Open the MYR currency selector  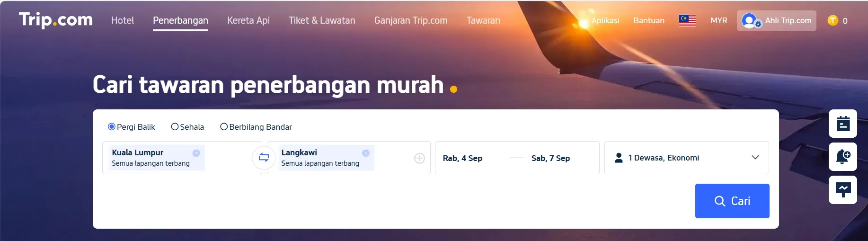(x=718, y=20)
